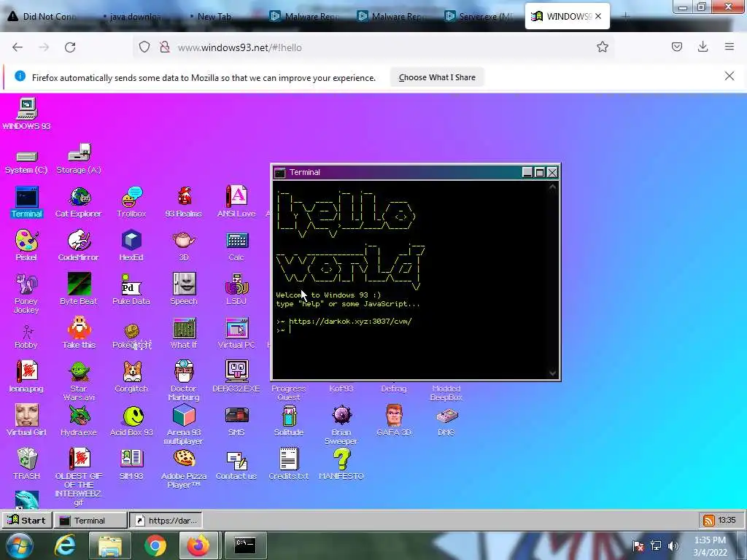Open the Storage (A:) drive
The image size is (747, 560).
click(x=79, y=158)
